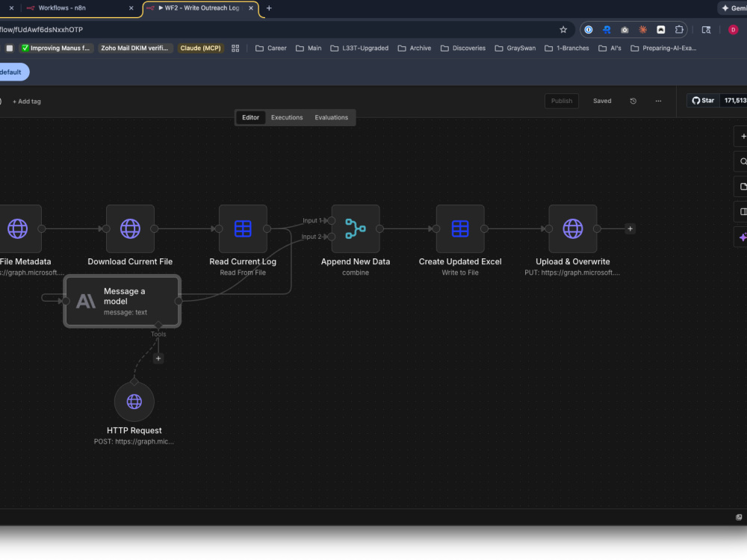Switch to the Editor tab
Viewport: 747px width, 560px height.
[250, 117]
